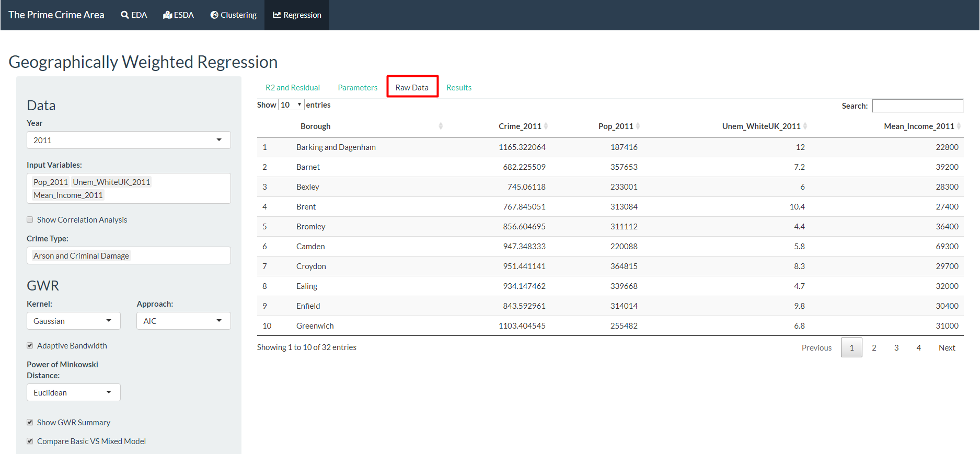This screenshot has height=454, width=980.
Task: Disable Compare Basic VS Mixed Model
Action: click(x=30, y=441)
